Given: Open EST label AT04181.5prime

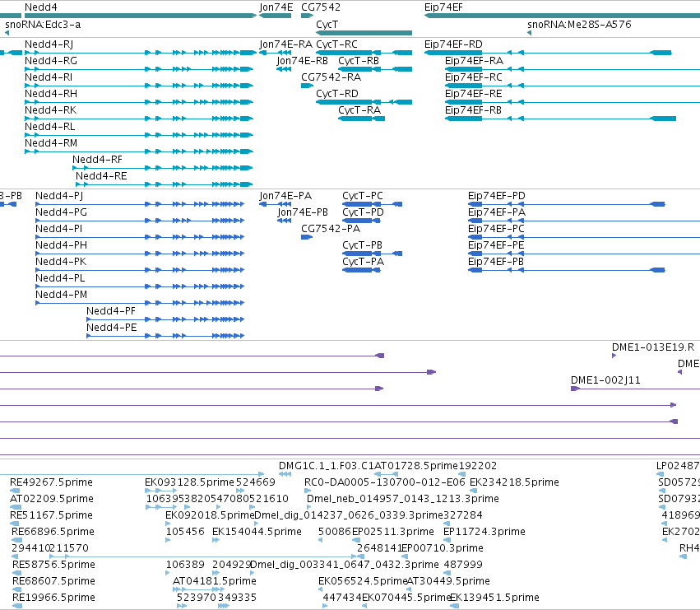Looking at the screenshot, I should pos(215,581).
